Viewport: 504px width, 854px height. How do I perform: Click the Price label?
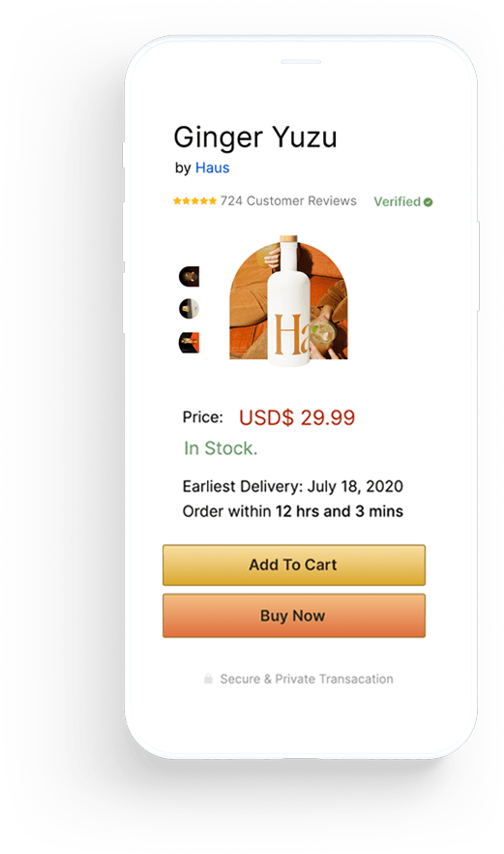coord(202,417)
